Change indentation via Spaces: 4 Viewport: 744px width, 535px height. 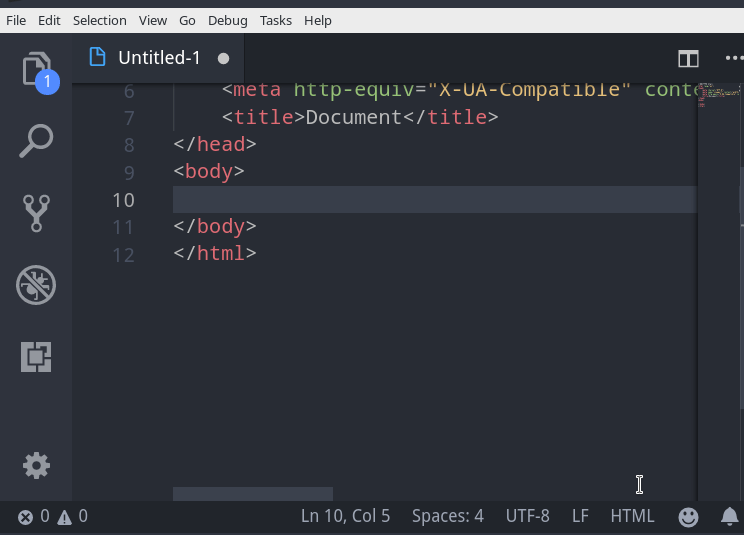(x=447, y=516)
